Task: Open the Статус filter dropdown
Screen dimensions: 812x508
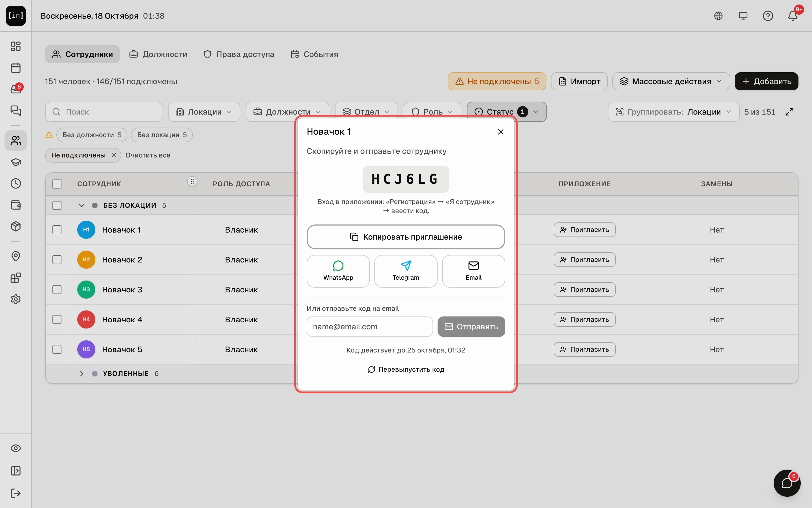Action: (x=507, y=112)
